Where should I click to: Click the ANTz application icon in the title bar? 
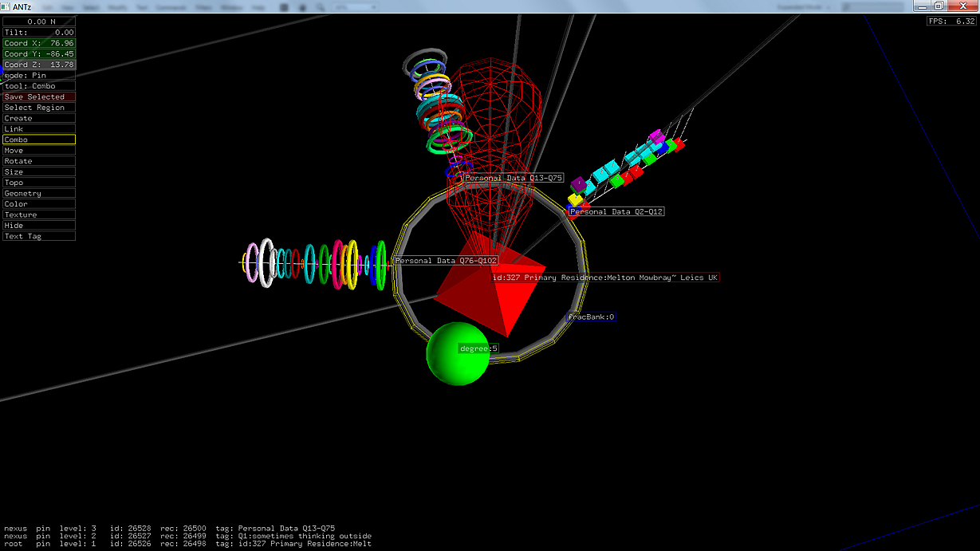tap(6, 6)
